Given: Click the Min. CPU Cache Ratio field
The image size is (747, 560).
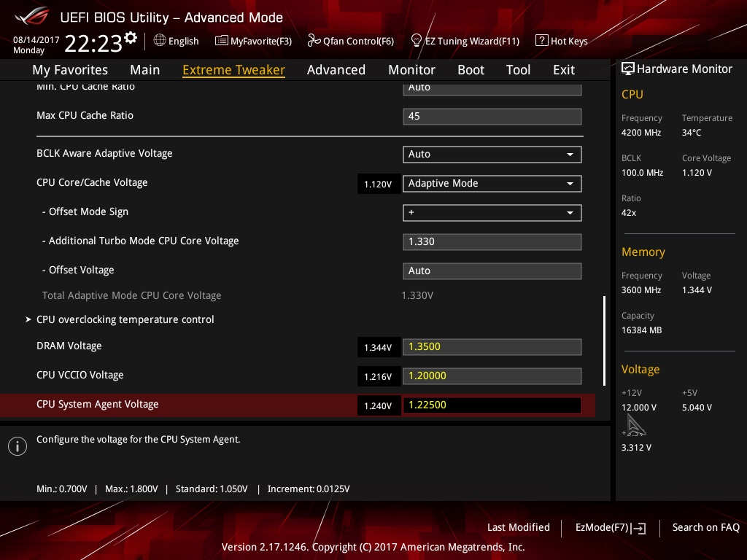Looking at the screenshot, I should pyautogui.click(x=492, y=88).
